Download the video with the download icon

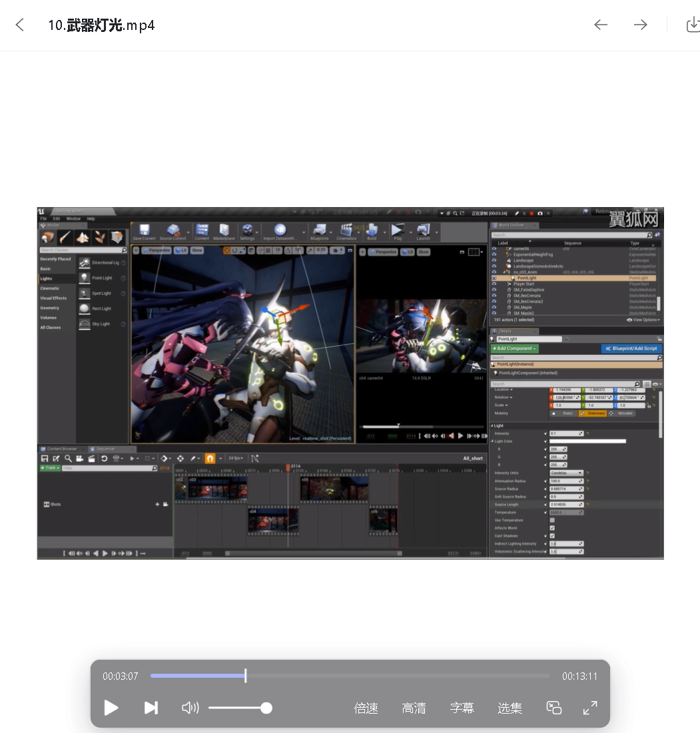coord(693,25)
